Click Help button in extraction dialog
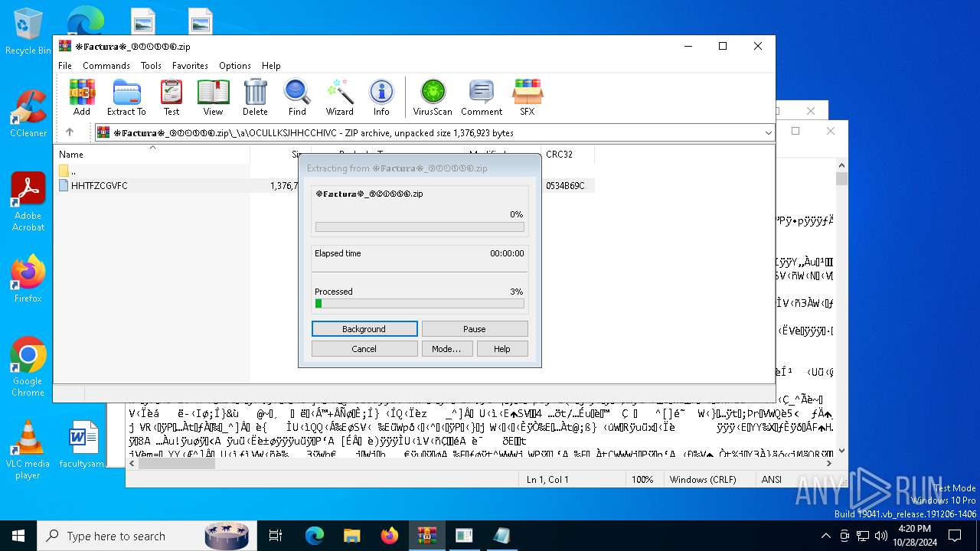The image size is (980, 551). tap(502, 349)
